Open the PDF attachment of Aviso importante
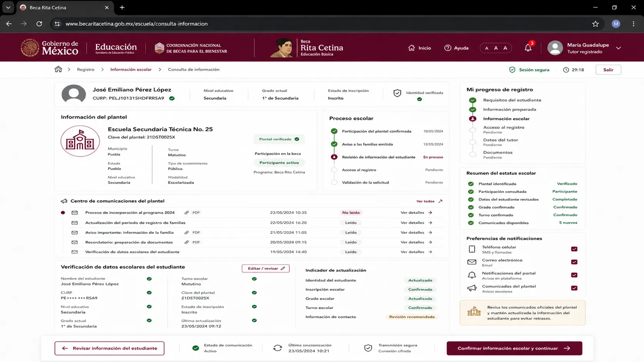The width and height of the screenshot is (644, 362). click(192, 232)
